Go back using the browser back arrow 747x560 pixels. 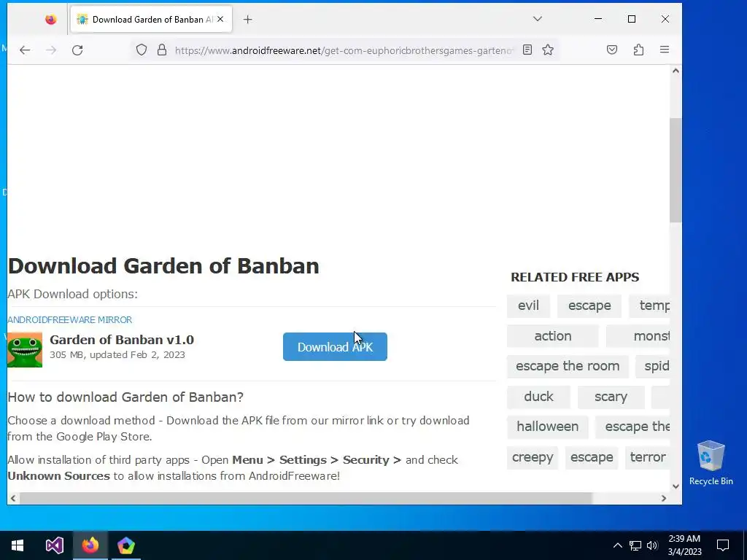(x=25, y=50)
